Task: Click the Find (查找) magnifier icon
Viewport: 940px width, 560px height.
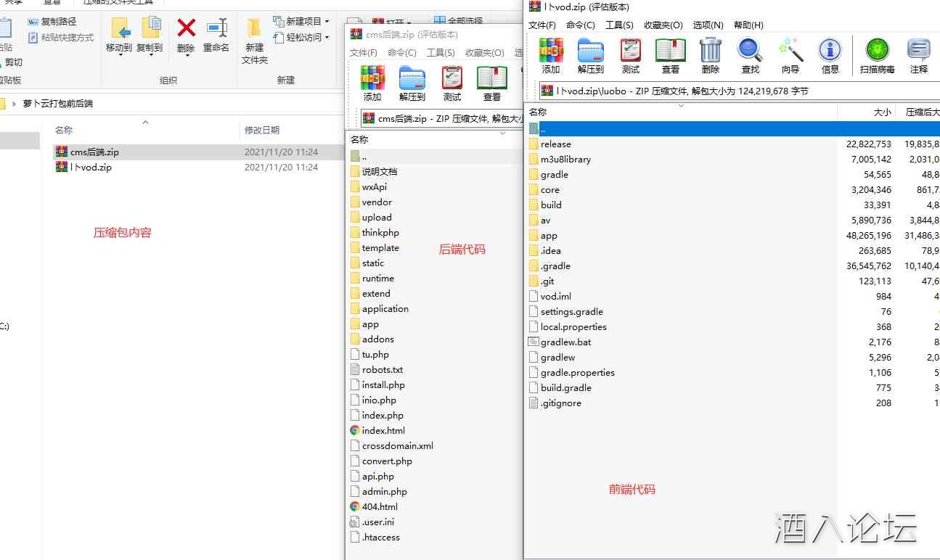Action: click(x=750, y=56)
